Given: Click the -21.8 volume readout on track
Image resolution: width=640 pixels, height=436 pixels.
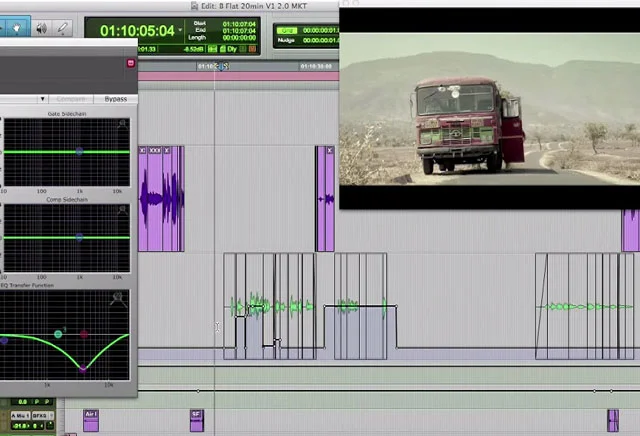Looking at the screenshot, I should [20, 426].
